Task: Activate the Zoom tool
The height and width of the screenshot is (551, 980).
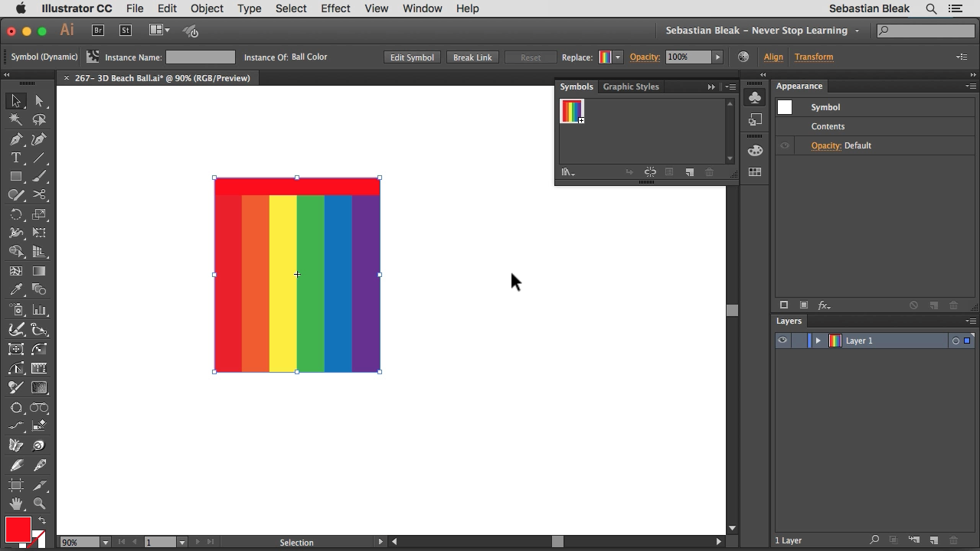Action: click(x=40, y=504)
